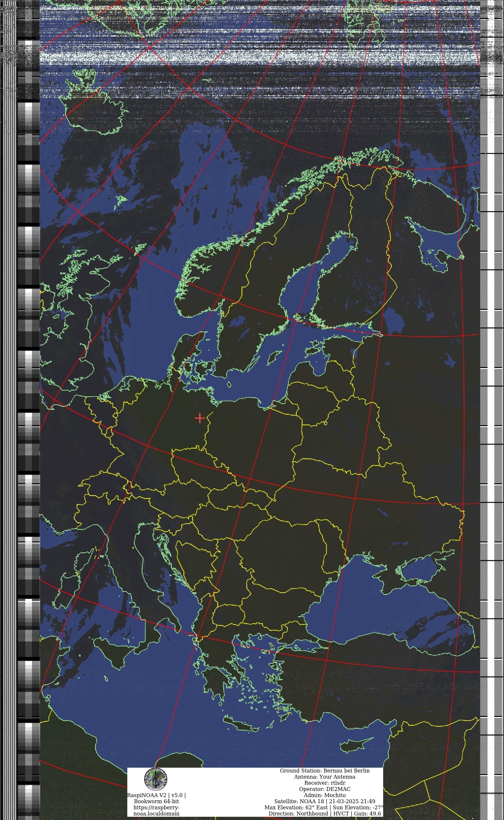
Task: Click the 'Direction: Northbound' line
Action: point(325,813)
